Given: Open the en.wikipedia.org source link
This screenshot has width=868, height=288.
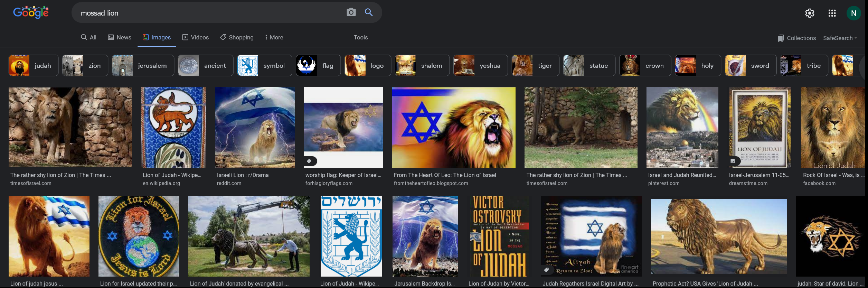Looking at the screenshot, I should point(161,183).
